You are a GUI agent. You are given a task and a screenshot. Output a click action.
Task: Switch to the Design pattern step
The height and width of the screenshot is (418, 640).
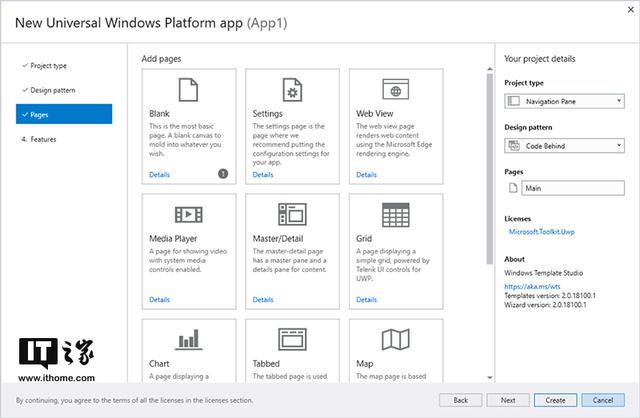pyautogui.click(x=52, y=90)
